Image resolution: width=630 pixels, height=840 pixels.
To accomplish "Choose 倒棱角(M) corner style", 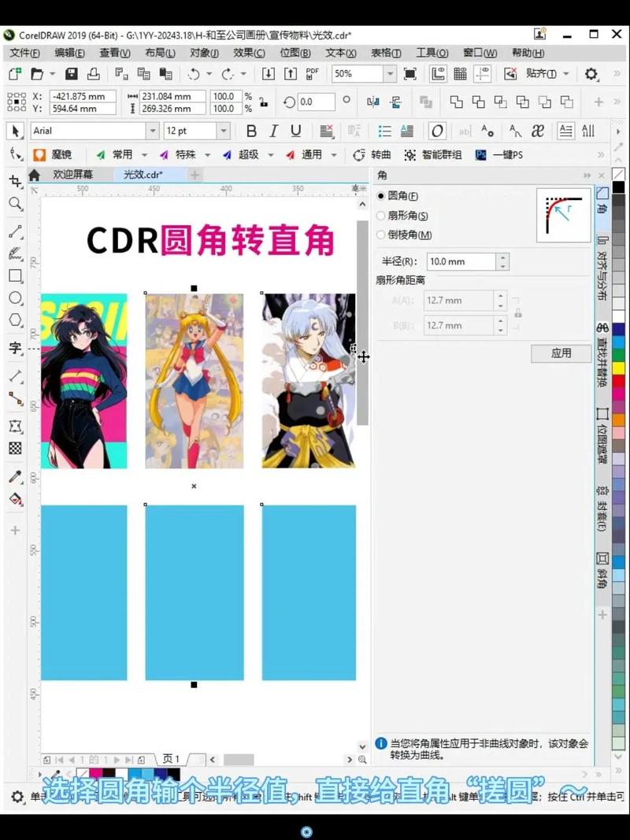I will (381, 234).
